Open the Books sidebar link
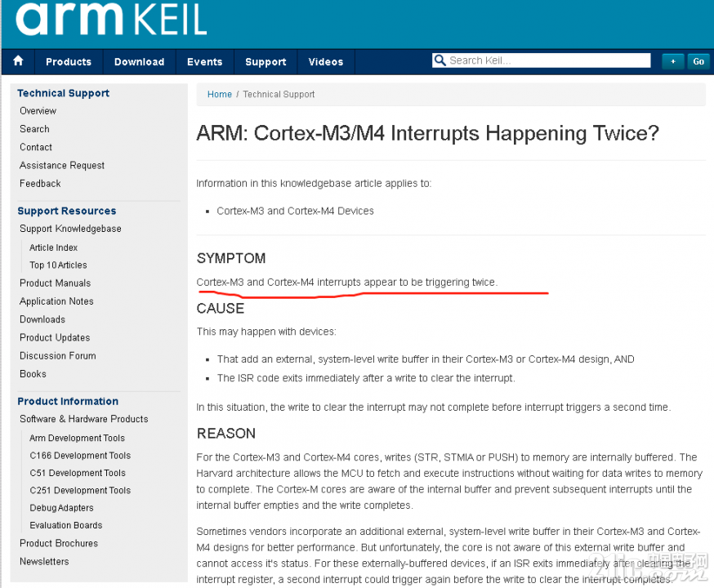Screen dimensions: 714x588 coord(33,374)
